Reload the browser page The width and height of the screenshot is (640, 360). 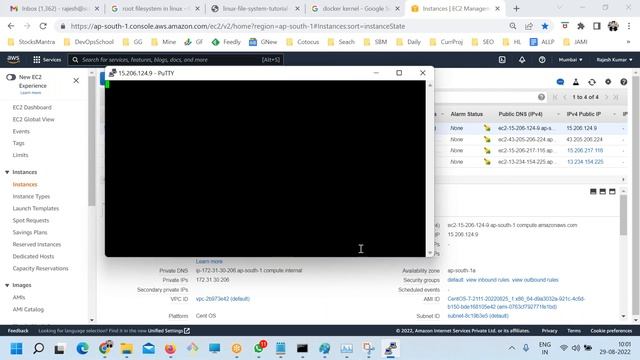pos(43,26)
